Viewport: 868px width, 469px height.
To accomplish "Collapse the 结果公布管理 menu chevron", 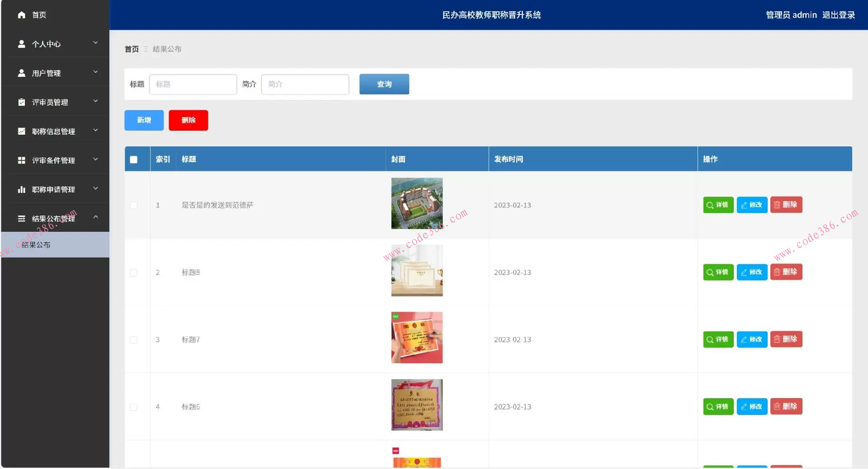I will (x=95, y=217).
